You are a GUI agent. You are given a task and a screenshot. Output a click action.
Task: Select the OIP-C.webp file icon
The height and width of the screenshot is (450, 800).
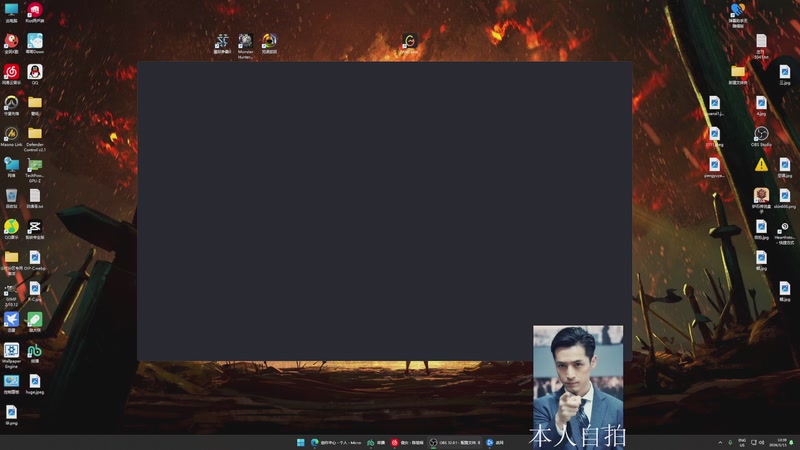click(35, 260)
